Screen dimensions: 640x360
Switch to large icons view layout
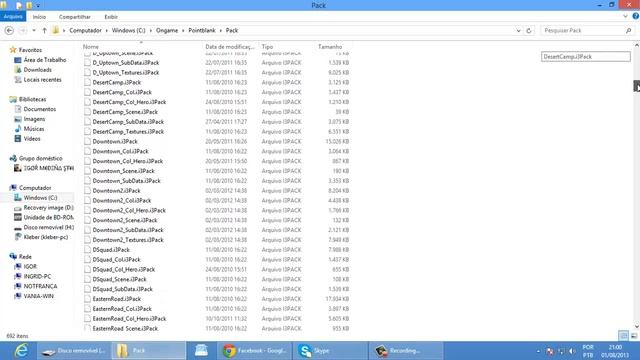click(x=633, y=336)
